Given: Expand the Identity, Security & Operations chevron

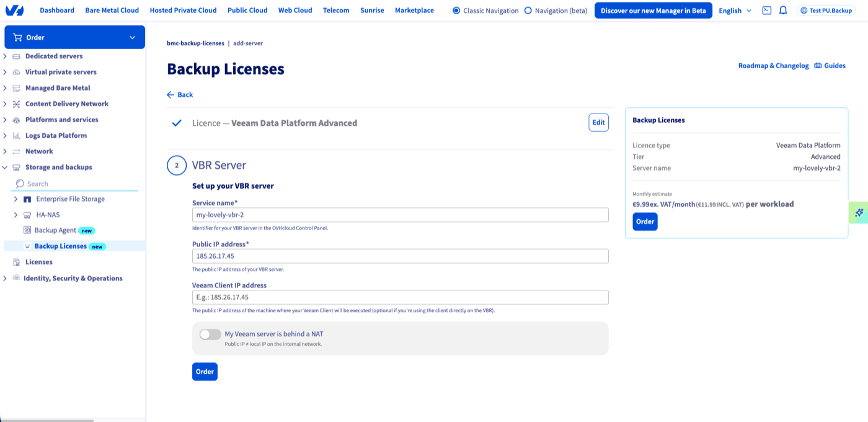Looking at the screenshot, I should pos(6,278).
